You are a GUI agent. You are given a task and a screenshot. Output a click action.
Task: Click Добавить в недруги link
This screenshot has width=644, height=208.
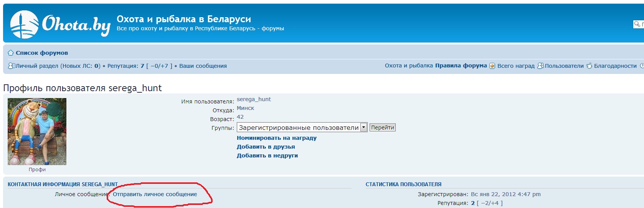coord(267,156)
